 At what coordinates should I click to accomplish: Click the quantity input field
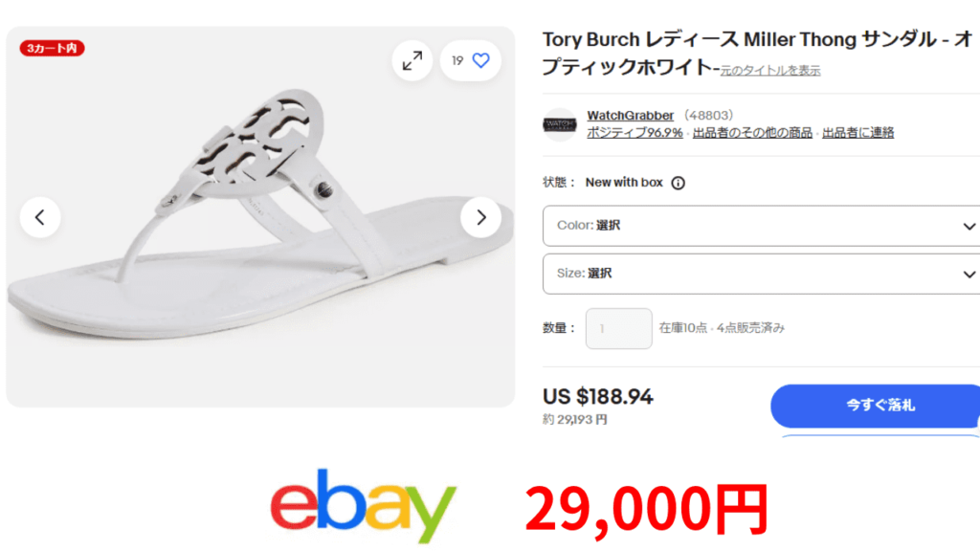[x=619, y=329]
